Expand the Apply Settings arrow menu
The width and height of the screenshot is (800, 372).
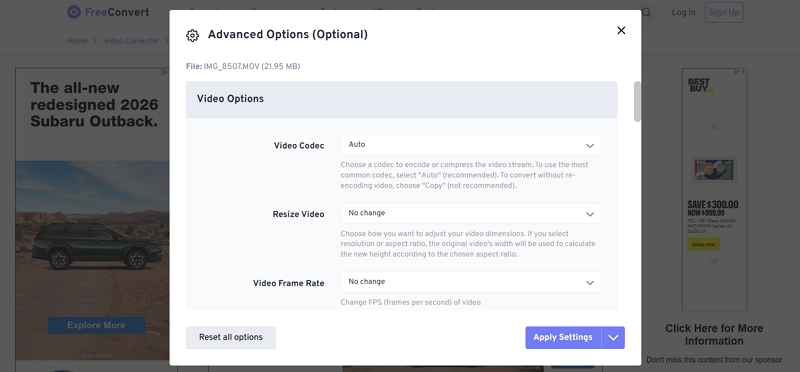pos(613,337)
